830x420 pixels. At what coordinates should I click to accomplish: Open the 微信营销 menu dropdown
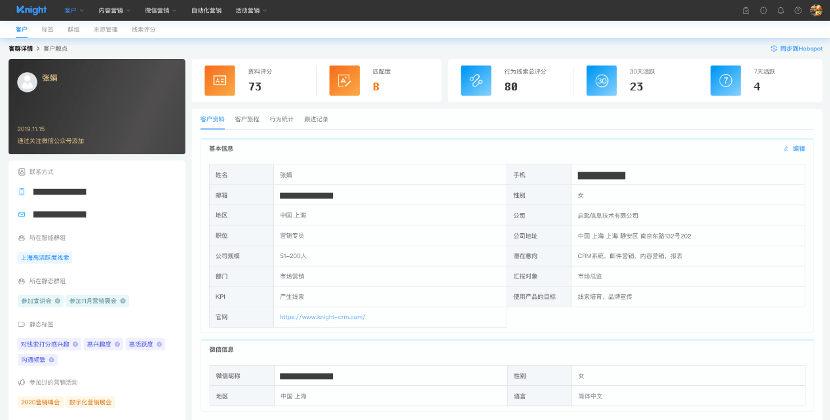point(160,11)
